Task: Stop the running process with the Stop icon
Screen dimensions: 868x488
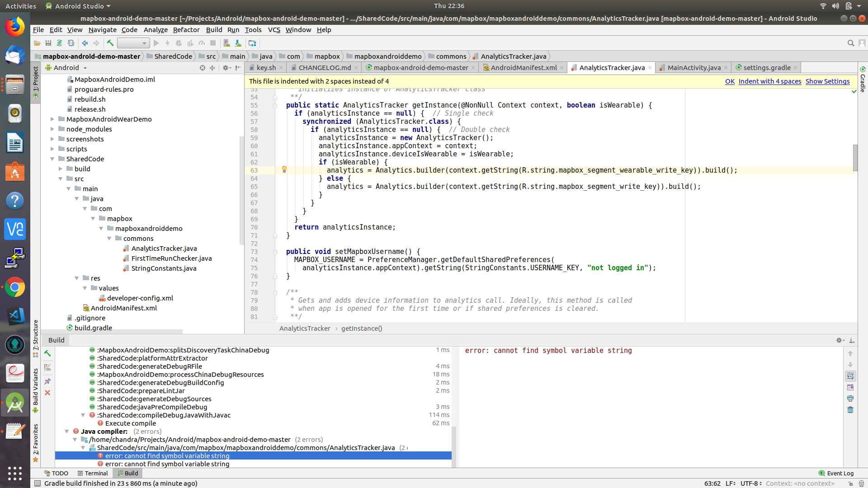Action: [x=212, y=43]
